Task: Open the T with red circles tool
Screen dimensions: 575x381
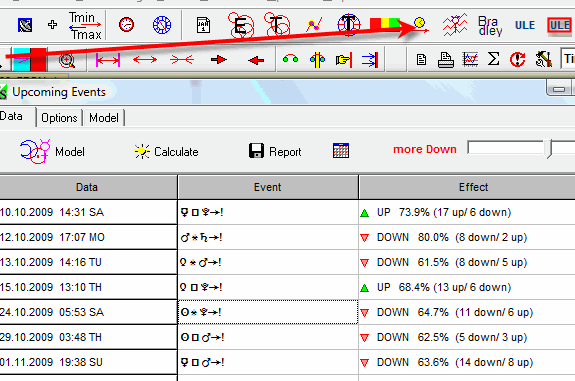Action: [x=277, y=24]
